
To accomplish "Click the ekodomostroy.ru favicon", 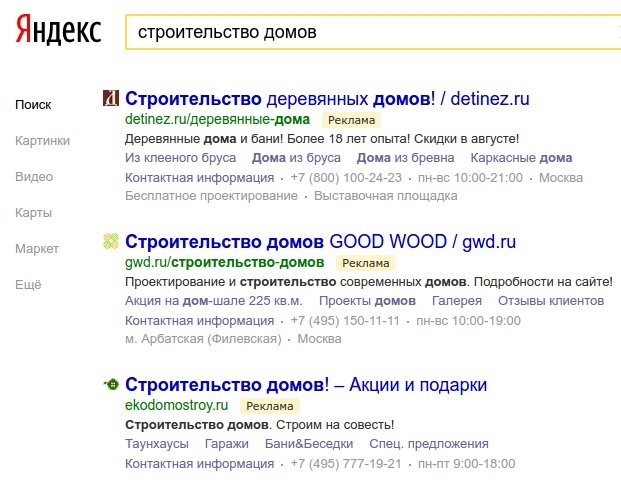I will tap(111, 384).
